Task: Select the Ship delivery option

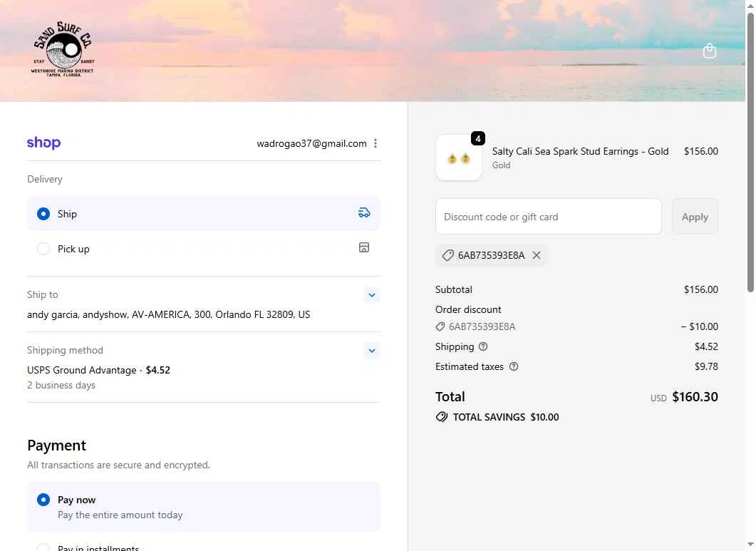Action: (x=43, y=214)
